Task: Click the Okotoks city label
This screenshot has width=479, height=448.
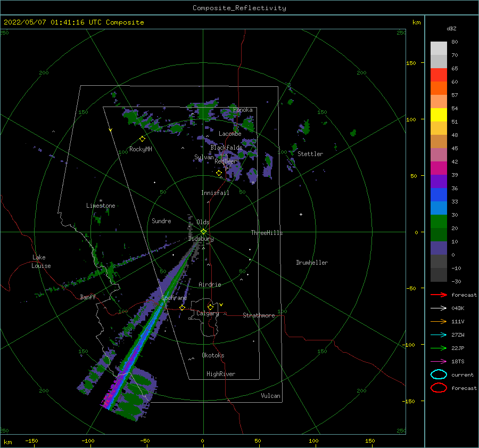Action: coord(213,355)
